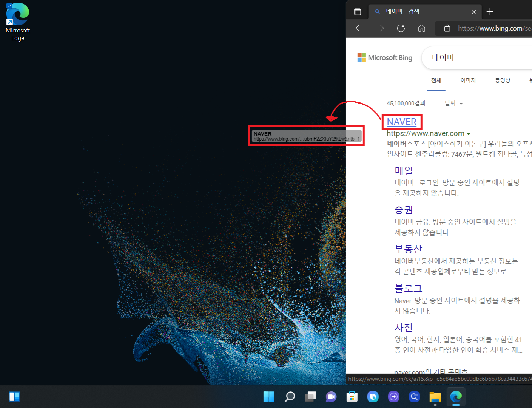The width and height of the screenshot is (532, 408).
Task: Open Widgets from the taskbar corner
Action: 14,397
